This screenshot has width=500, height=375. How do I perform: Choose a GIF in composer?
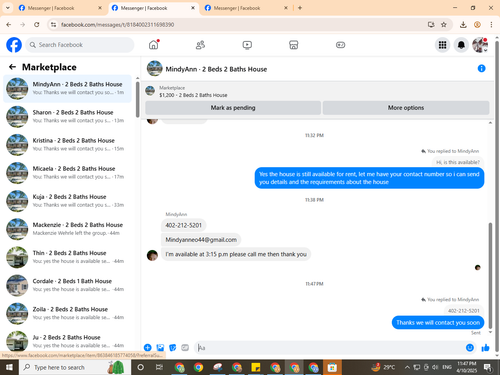pyautogui.click(x=185, y=348)
